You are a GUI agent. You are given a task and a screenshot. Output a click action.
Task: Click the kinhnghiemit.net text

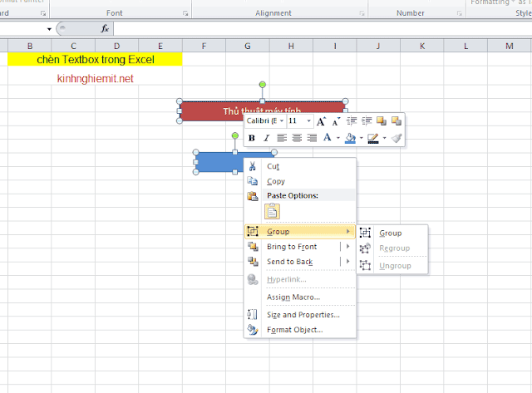click(95, 79)
